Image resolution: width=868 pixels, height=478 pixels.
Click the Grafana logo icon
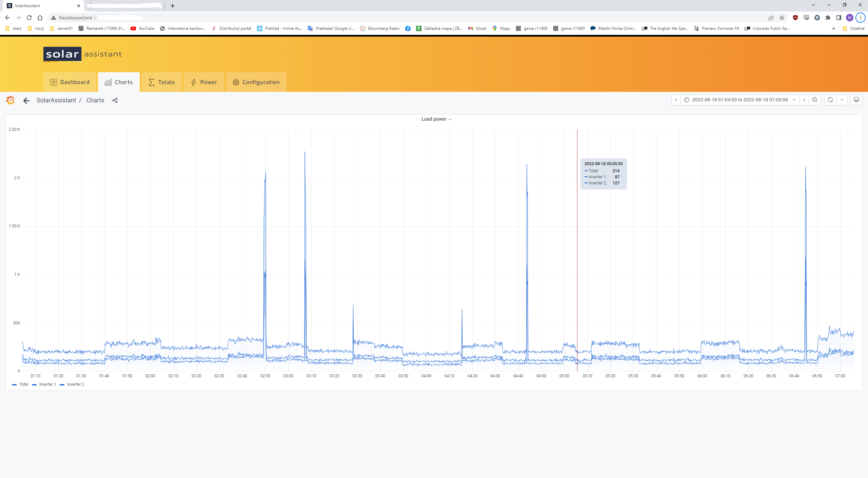[x=11, y=100]
